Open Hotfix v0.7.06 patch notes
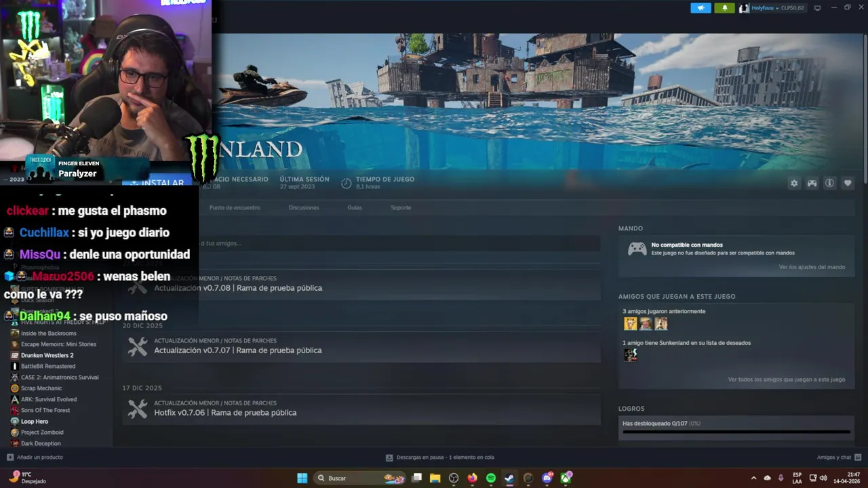The width and height of the screenshot is (868, 488). coord(361,409)
